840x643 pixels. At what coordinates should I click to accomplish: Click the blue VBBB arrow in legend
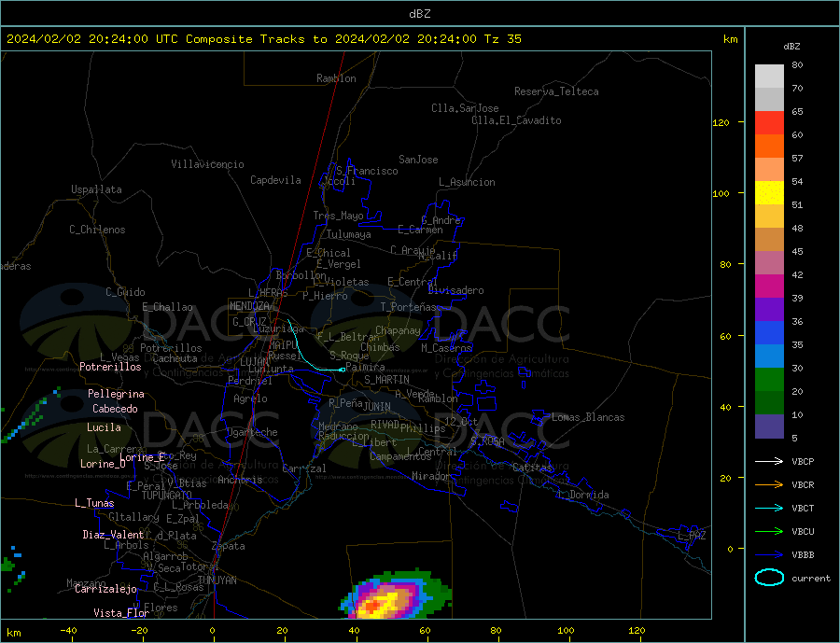click(x=769, y=554)
